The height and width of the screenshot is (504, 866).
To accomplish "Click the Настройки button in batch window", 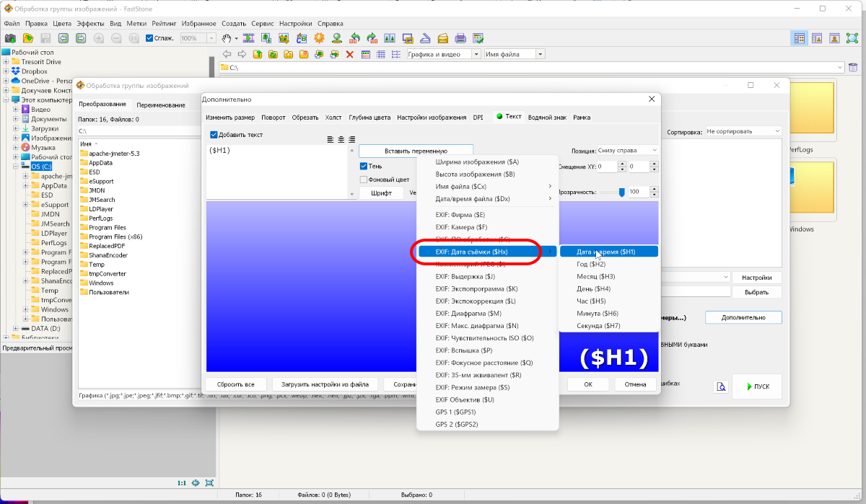I will click(x=757, y=278).
